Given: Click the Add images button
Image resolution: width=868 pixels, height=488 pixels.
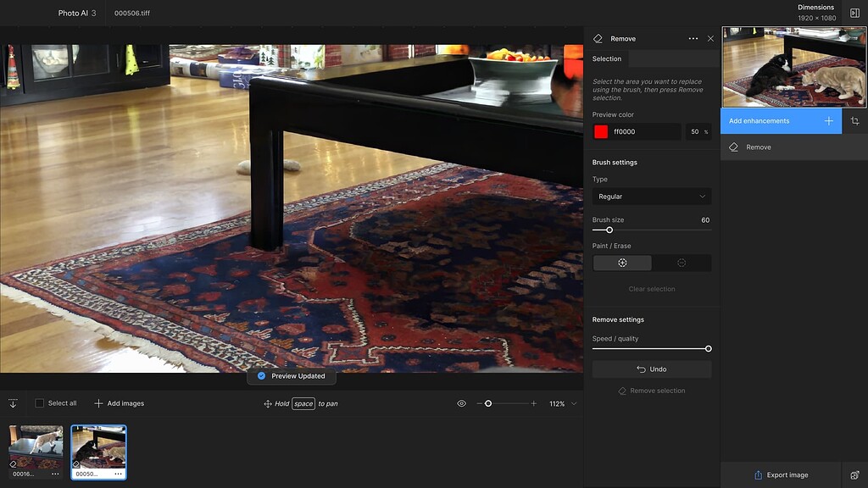Looking at the screenshot, I should click(119, 403).
